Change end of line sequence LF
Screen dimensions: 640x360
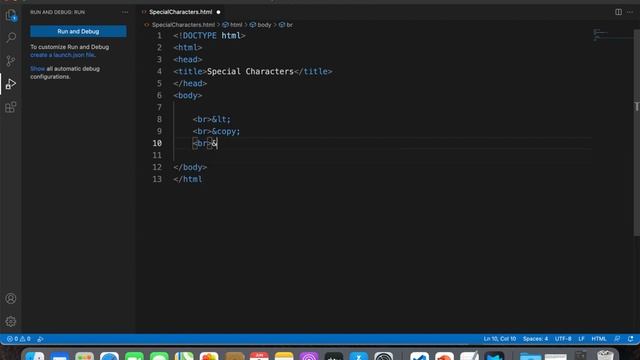[582, 339]
